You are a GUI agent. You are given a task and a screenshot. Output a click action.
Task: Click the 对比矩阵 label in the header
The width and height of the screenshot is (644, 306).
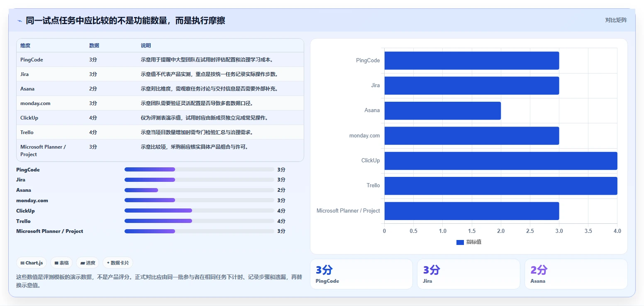point(616,20)
